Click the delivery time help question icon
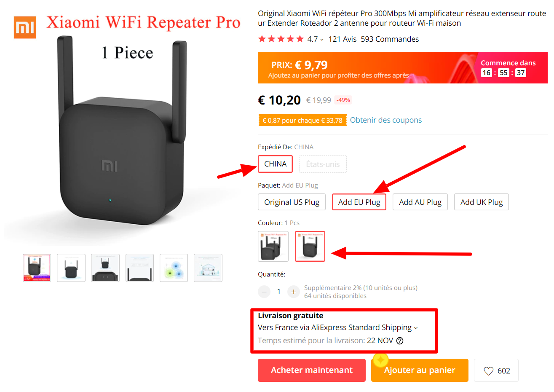 click(x=400, y=341)
